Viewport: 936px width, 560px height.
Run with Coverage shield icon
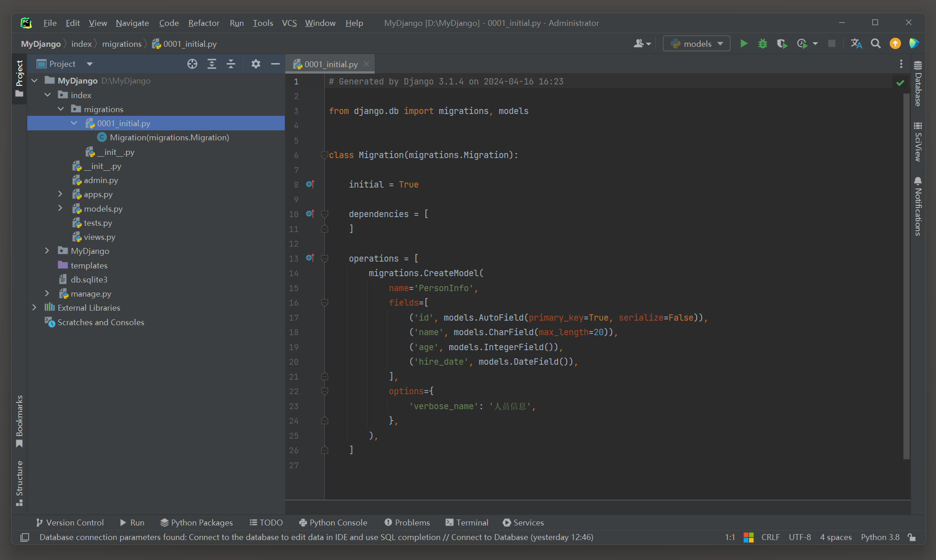(x=782, y=44)
